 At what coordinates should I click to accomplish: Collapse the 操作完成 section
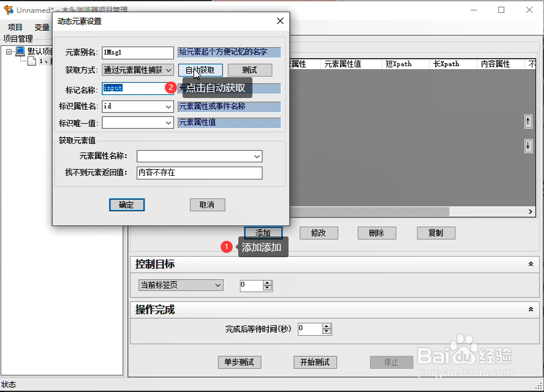click(x=531, y=309)
